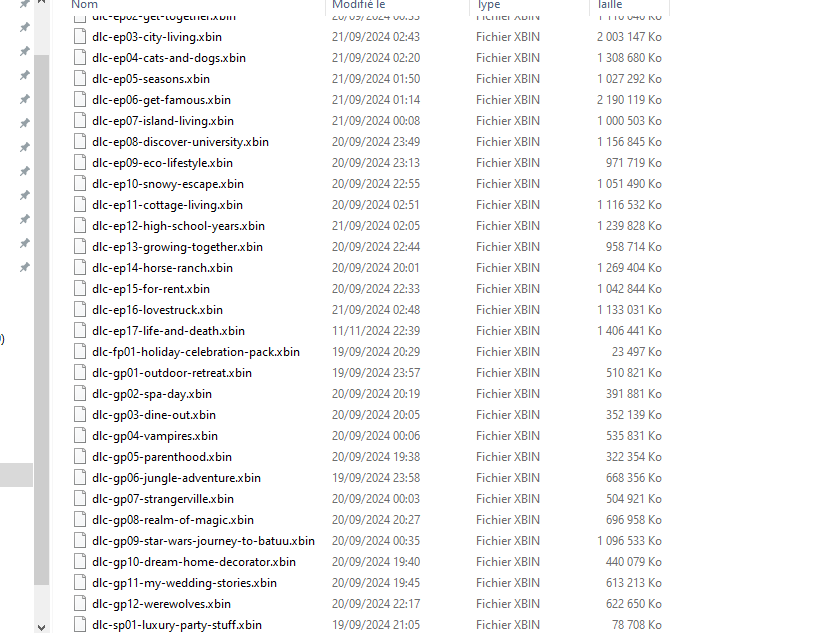Click the file icon of dlc-ep04-cats-and-dogs.xbin
This screenshot has height=633, width=826.
pyautogui.click(x=80, y=58)
